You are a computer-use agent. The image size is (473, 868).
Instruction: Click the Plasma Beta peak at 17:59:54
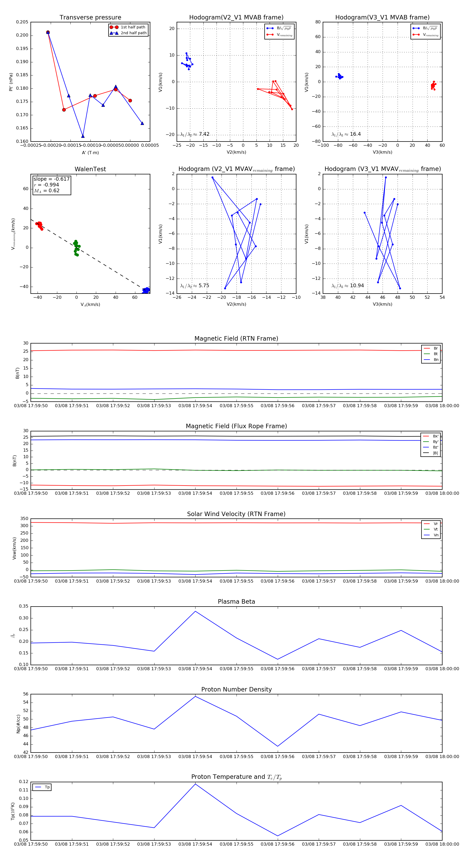click(x=195, y=612)
